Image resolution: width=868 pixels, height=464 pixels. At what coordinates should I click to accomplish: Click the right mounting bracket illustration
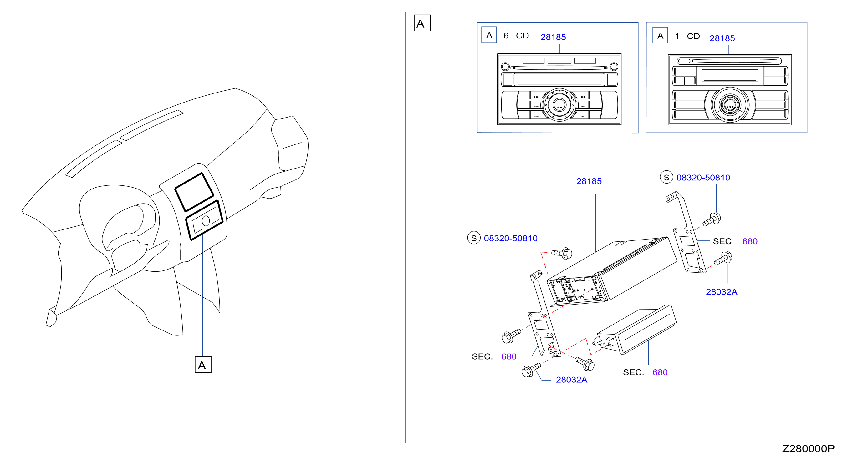click(686, 232)
